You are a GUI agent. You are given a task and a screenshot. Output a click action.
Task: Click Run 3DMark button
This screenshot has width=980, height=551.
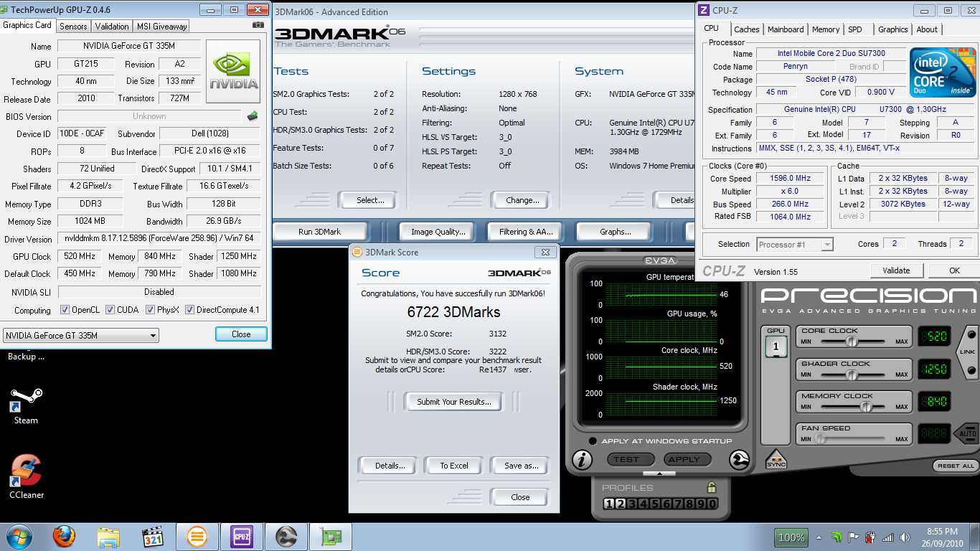[x=319, y=232]
